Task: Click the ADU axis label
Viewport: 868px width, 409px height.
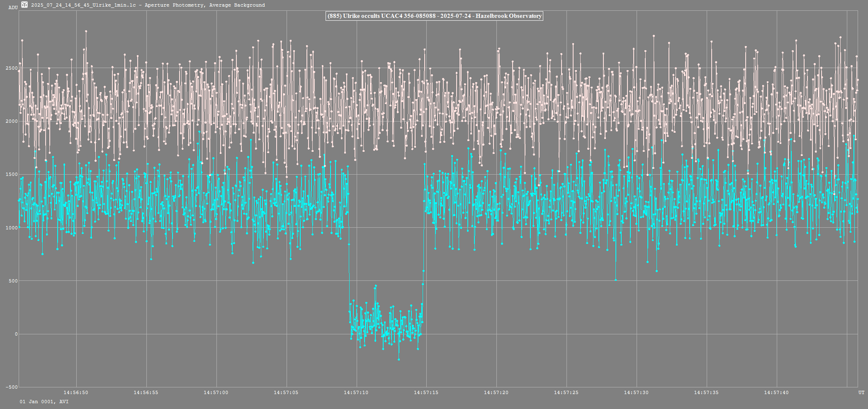Action: click(13, 7)
